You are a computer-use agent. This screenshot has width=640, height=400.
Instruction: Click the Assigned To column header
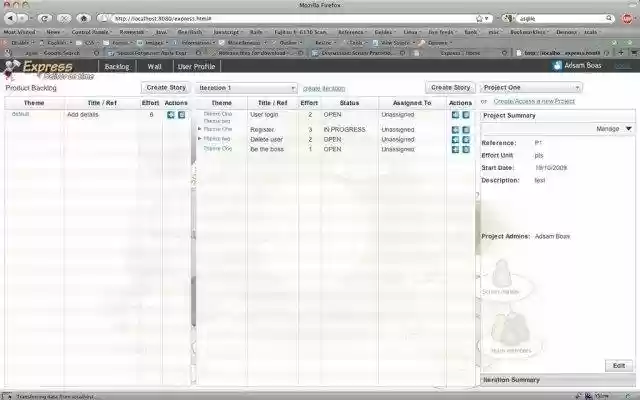[412, 103]
